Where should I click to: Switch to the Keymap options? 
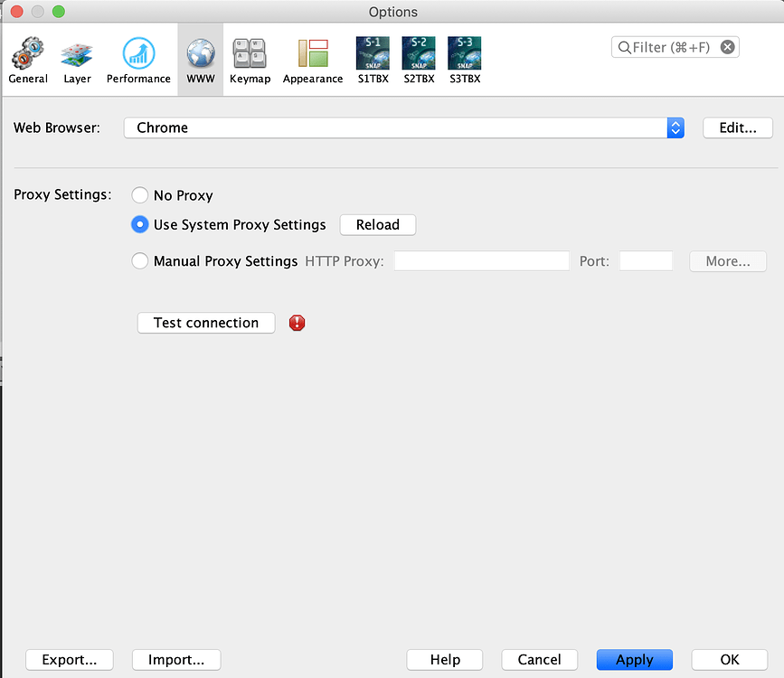[x=250, y=61]
